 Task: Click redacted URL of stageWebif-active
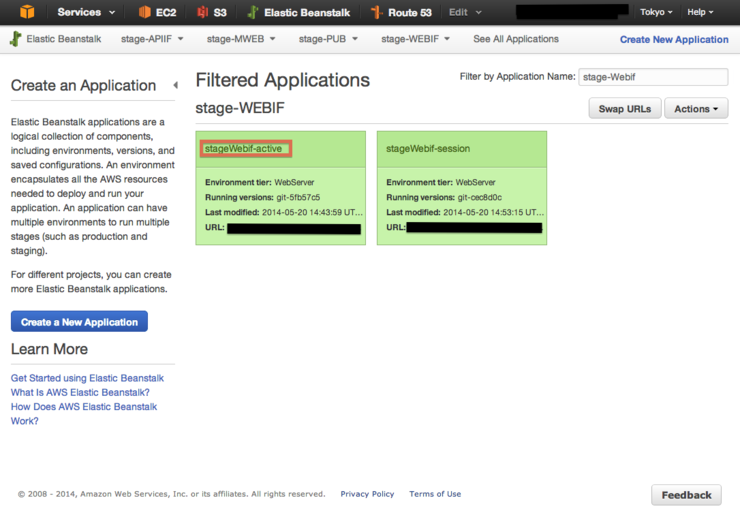coord(294,228)
